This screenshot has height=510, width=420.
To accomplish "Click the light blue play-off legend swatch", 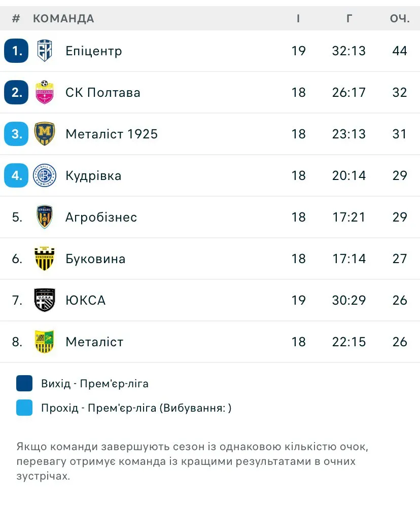I will tap(24, 408).
